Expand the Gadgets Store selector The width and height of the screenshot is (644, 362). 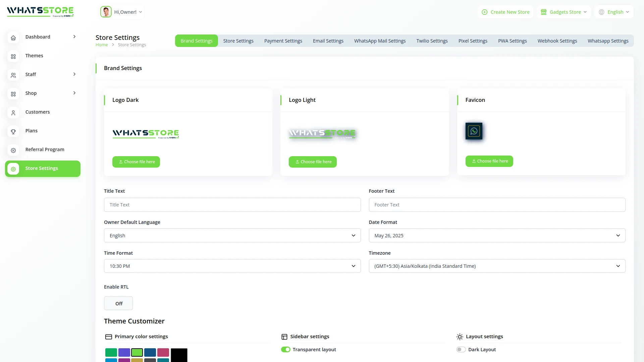coord(564,12)
